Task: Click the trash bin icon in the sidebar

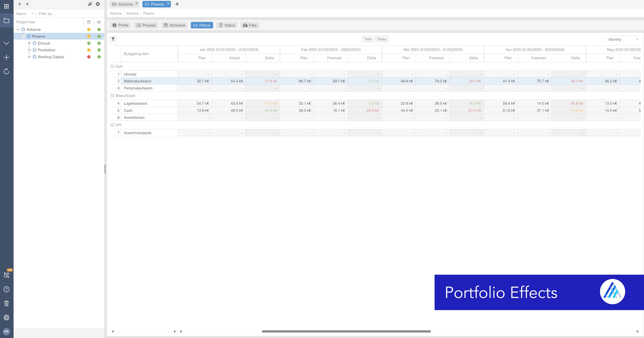Action: (x=6, y=303)
